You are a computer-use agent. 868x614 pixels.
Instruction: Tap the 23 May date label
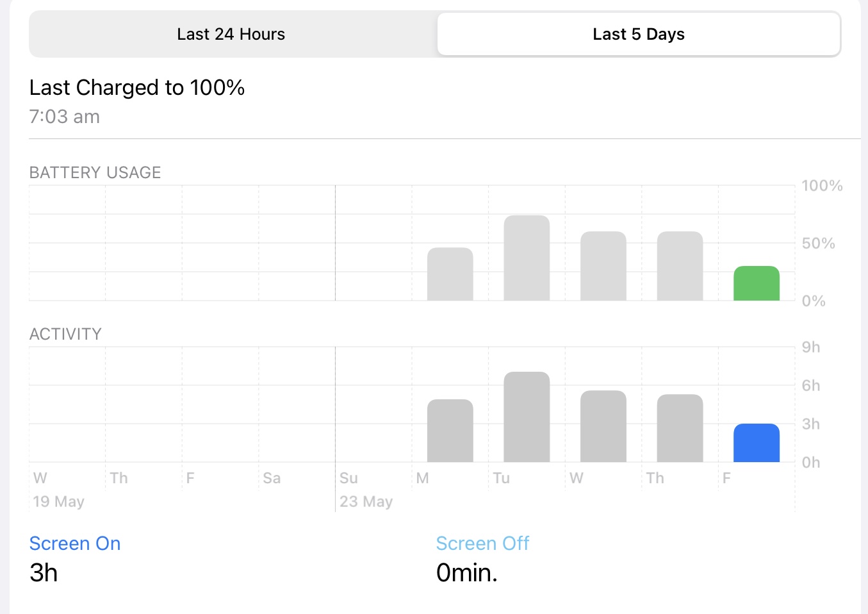point(366,502)
